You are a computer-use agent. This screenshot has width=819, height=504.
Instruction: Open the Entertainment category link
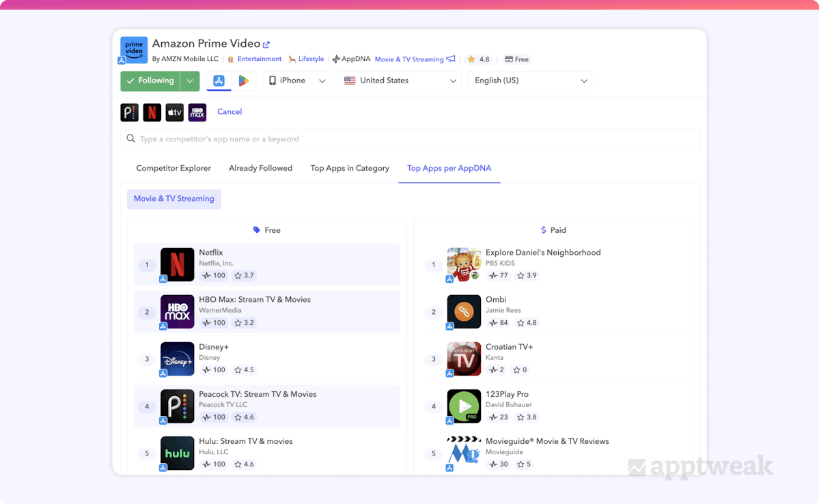click(259, 59)
